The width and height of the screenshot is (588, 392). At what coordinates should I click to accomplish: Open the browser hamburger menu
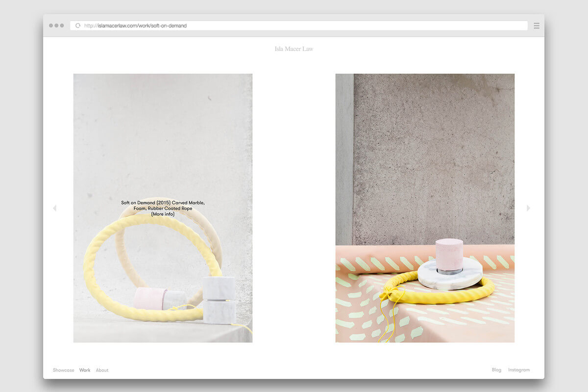point(537,26)
